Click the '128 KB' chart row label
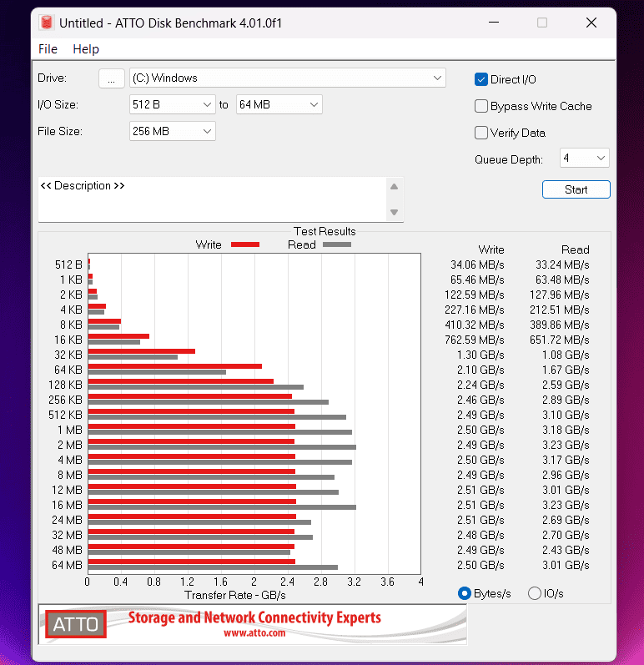644x665 pixels. pyautogui.click(x=65, y=385)
